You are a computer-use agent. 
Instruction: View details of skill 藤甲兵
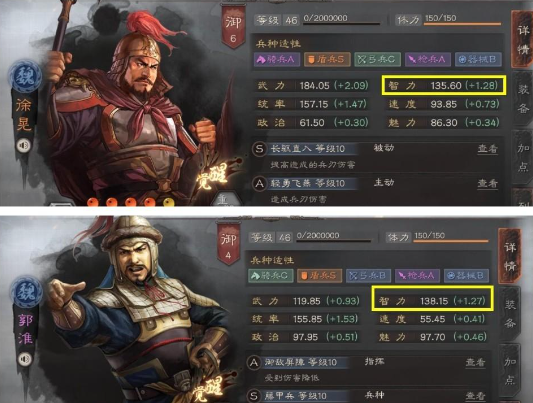point(475,396)
